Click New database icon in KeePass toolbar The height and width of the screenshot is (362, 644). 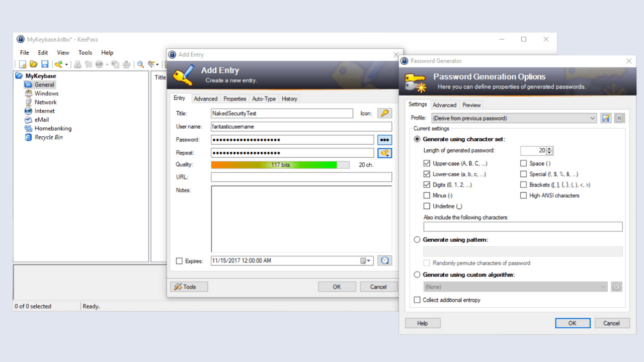23,64
